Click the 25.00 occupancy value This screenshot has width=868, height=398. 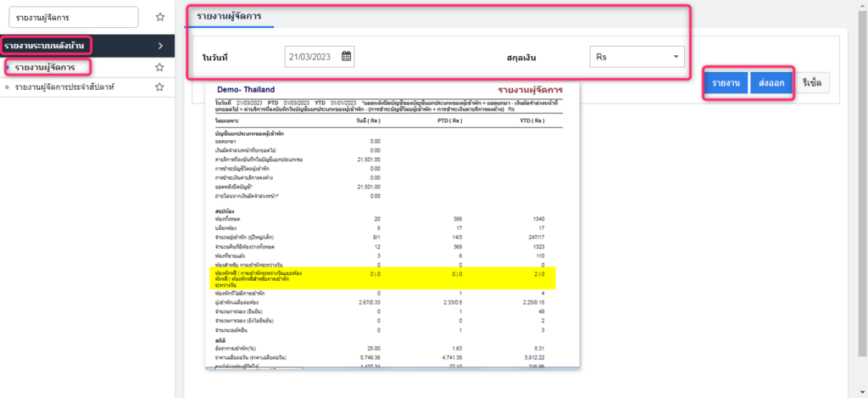373,348
